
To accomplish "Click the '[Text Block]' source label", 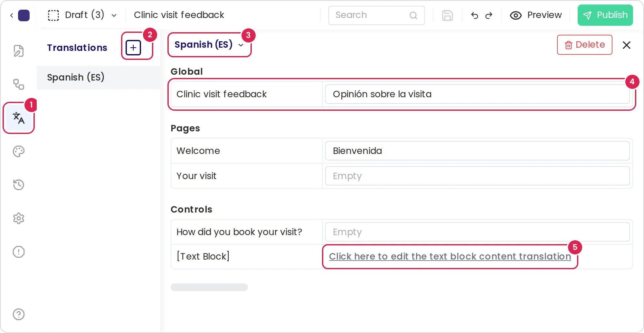I will [x=203, y=256].
